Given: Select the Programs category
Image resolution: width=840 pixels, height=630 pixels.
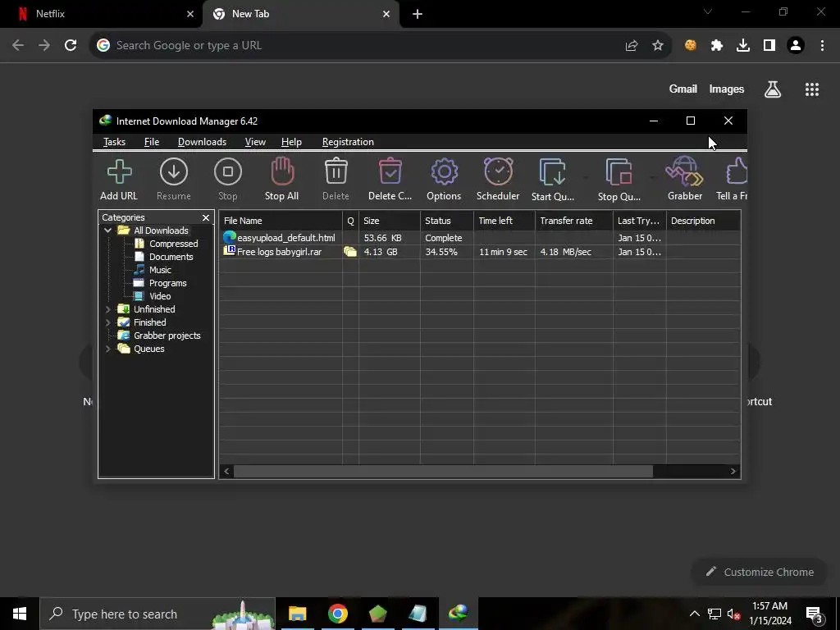Looking at the screenshot, I should tap(167, 283).
